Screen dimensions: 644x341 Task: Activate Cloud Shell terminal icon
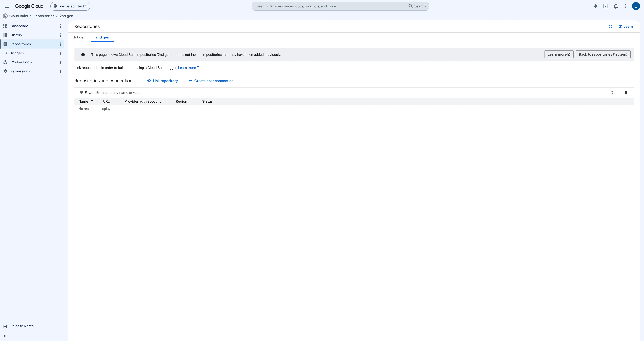(x=606, y=6)
